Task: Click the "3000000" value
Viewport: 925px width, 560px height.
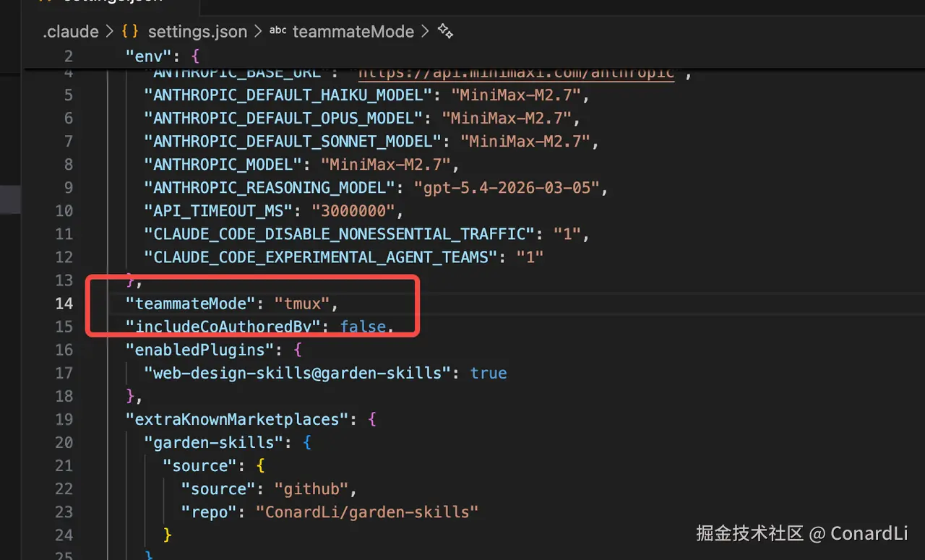Action: [353, 211]
